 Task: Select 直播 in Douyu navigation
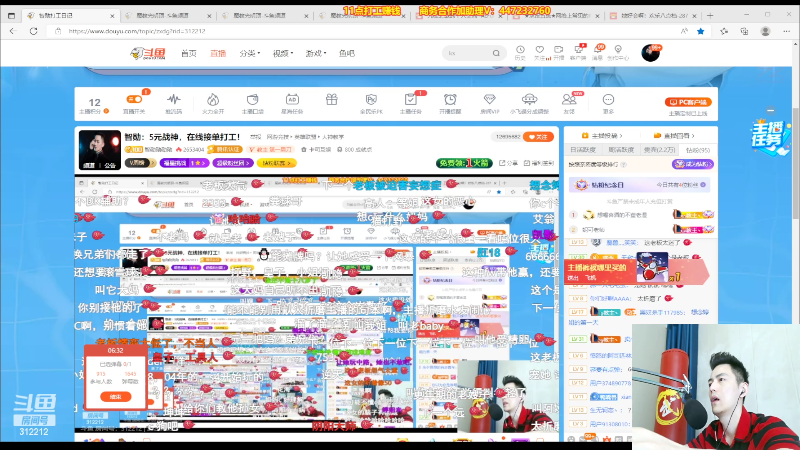point(218,53)
